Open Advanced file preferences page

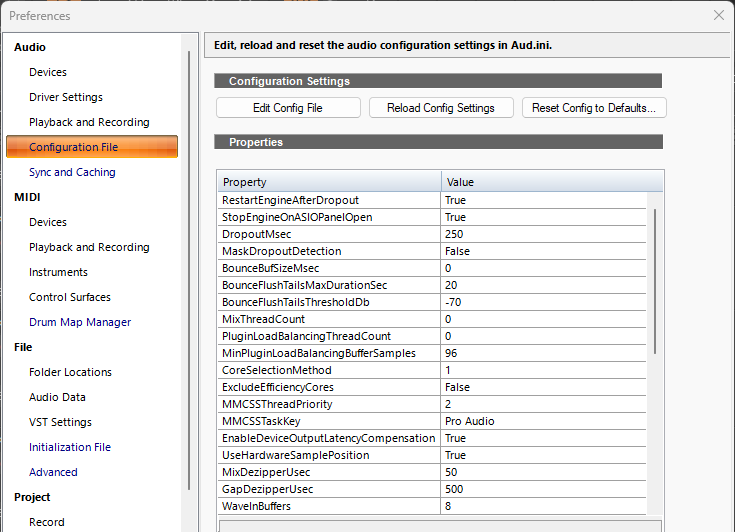pos(53,472)
